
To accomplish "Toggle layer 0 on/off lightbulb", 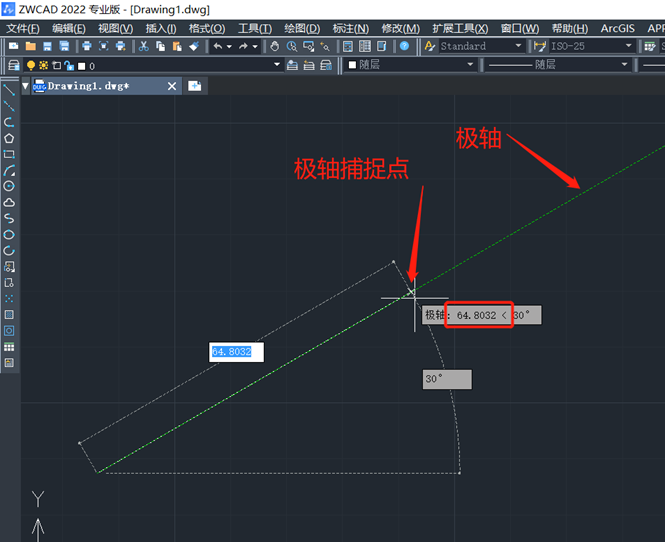I will click(x=31, y=65).
